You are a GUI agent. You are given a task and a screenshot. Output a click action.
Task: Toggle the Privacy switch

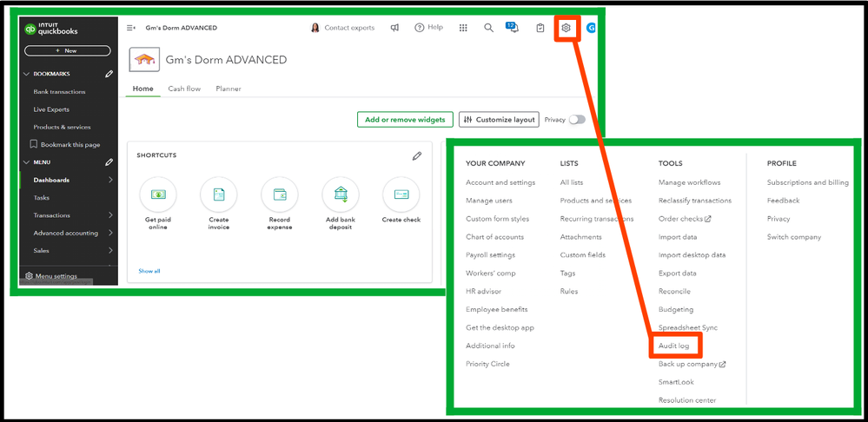click(577, 120)
